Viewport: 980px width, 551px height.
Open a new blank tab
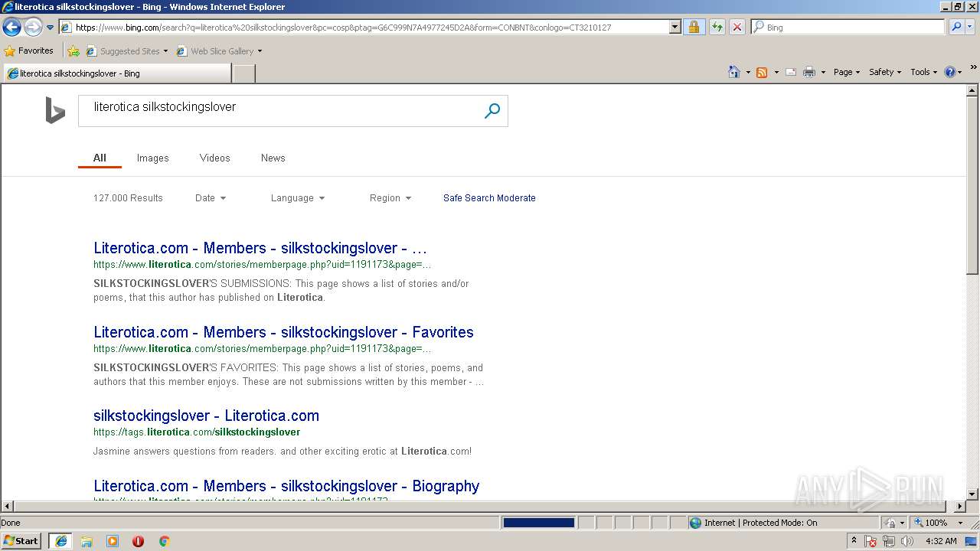click(x=243, y=73)
